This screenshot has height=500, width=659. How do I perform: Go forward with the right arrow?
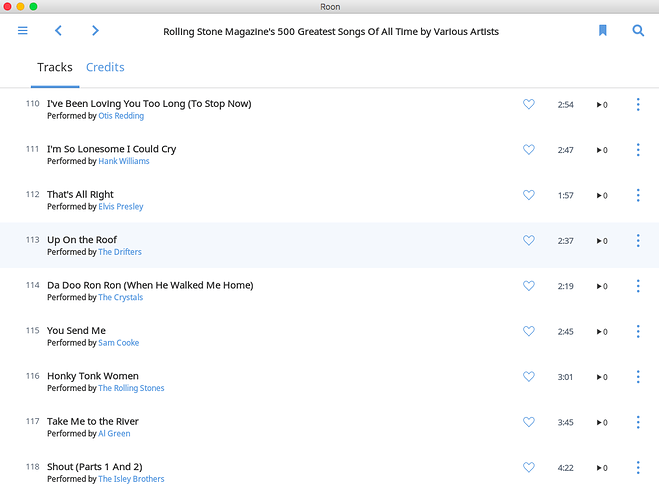(x=95, y=31)
